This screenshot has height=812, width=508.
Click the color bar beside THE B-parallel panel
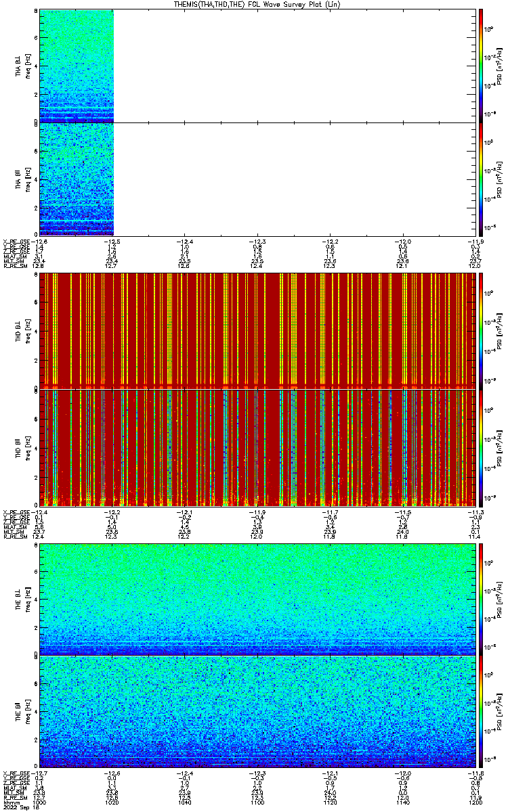click(480, 711)
